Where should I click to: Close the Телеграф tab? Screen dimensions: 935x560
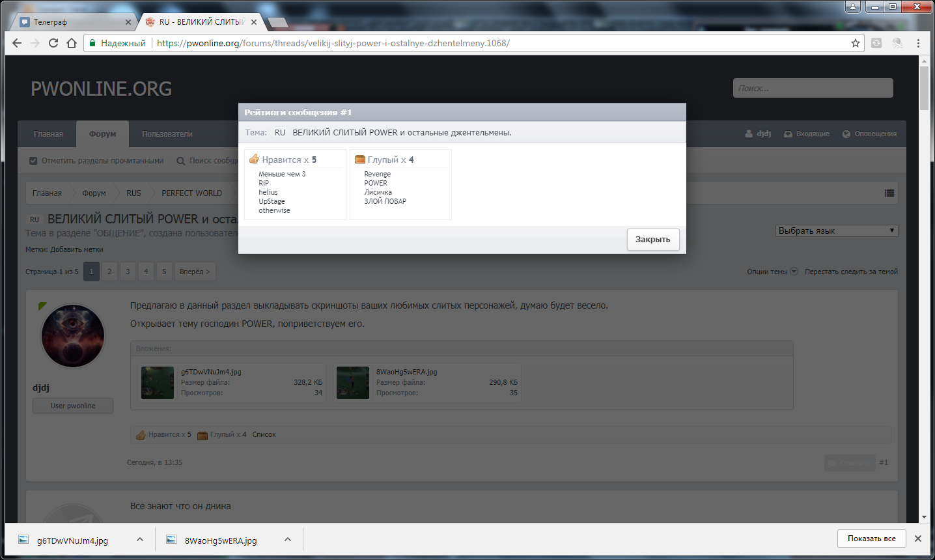[x=128, y=22]
